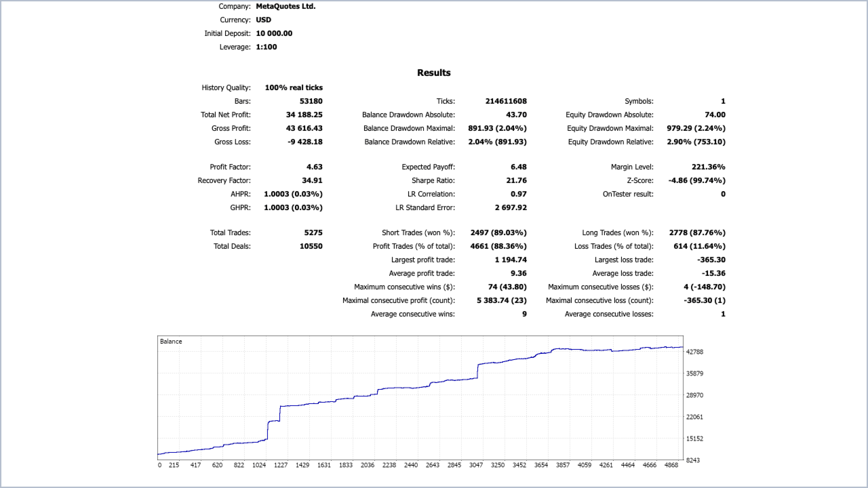Select the leverage value "1:100"
Viewport: 868px width, 488px height.
pyautogui.click(x=267, y=47)
